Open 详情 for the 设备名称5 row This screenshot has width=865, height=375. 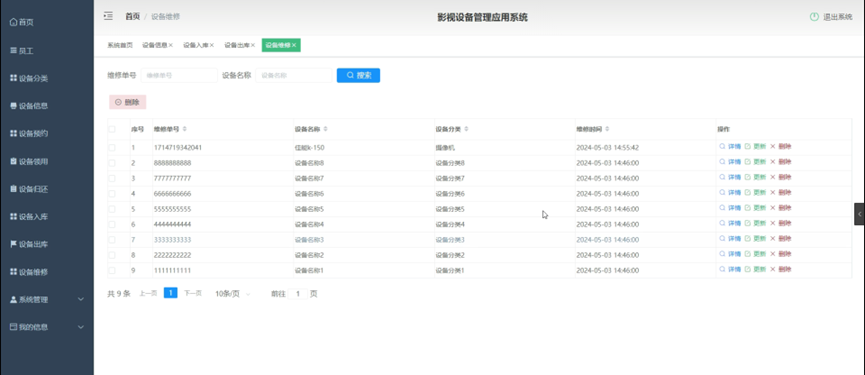point(730,208)
